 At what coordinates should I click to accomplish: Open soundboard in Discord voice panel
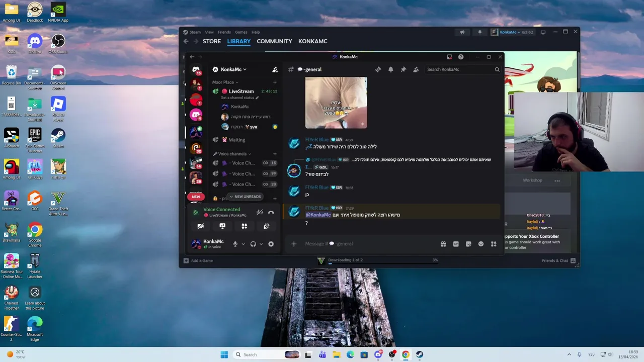pos(266,226)
